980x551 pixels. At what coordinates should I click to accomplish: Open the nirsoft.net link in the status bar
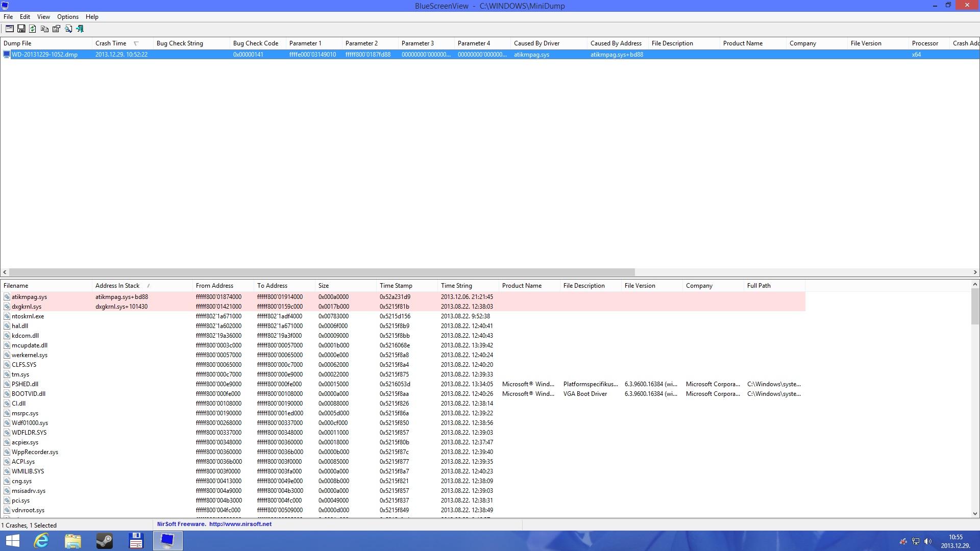click(x=240, y=524)
